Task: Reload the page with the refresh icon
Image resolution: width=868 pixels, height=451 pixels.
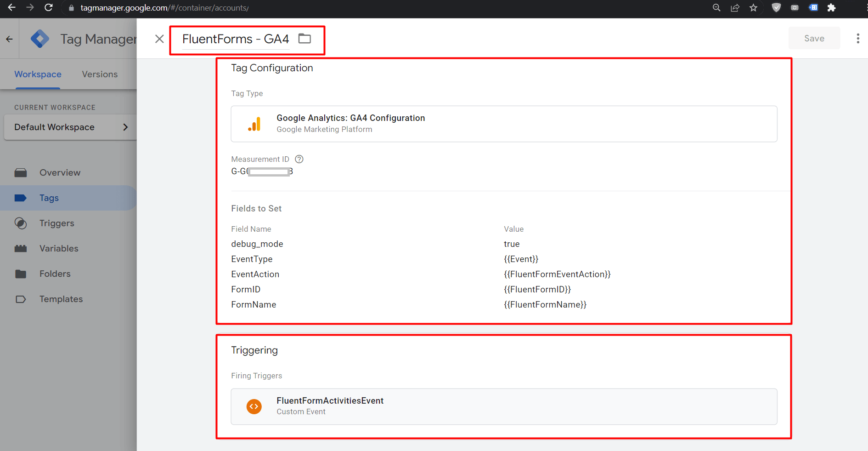Action: pos(48,7)
